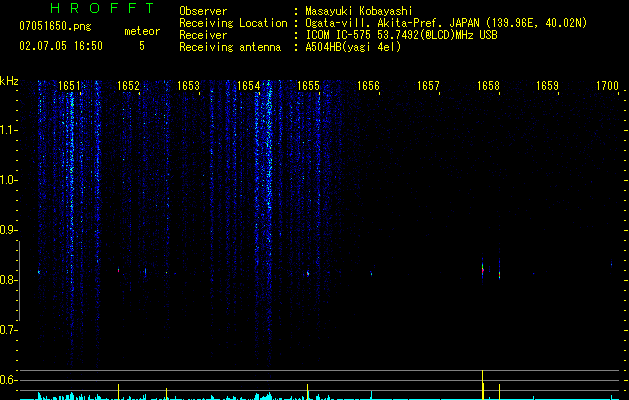
Task: Click the 1654 time axis label
Action: (x=248, y=86)
